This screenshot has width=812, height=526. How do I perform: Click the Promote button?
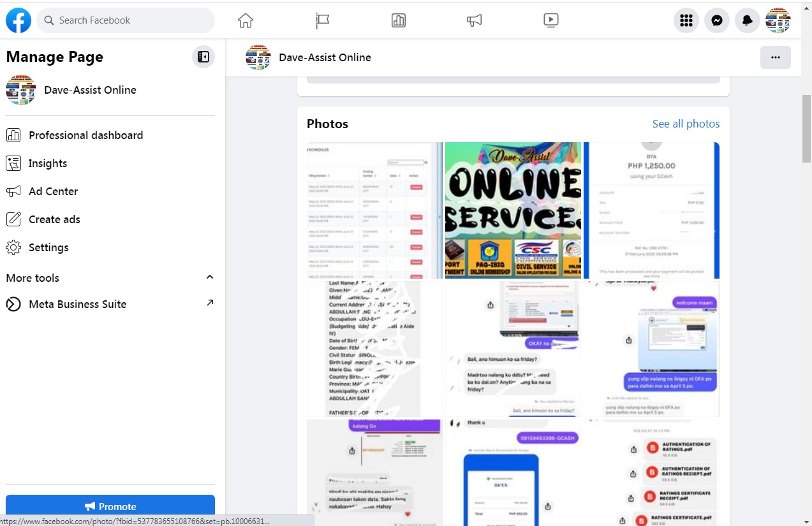click(110, 506)
